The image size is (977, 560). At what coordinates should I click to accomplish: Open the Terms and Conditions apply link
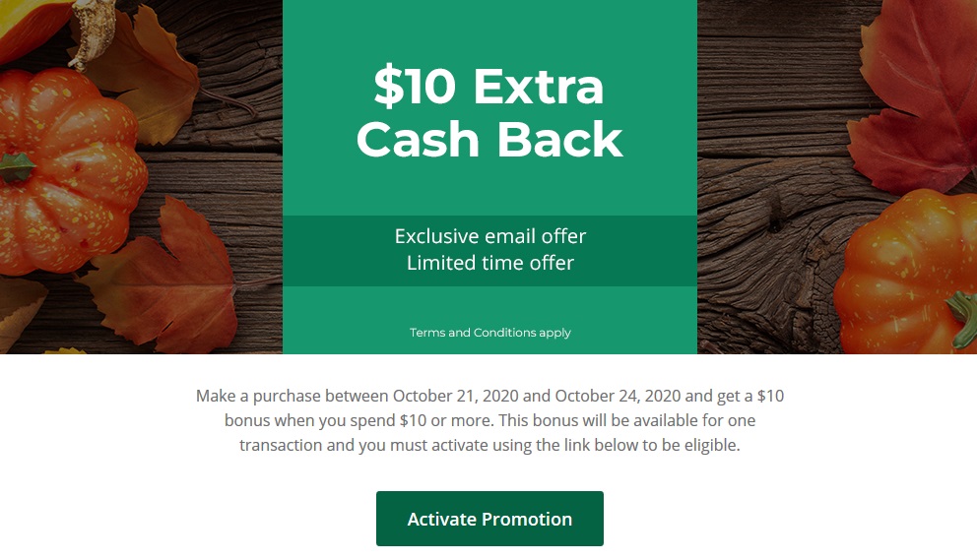pos(489,333)
